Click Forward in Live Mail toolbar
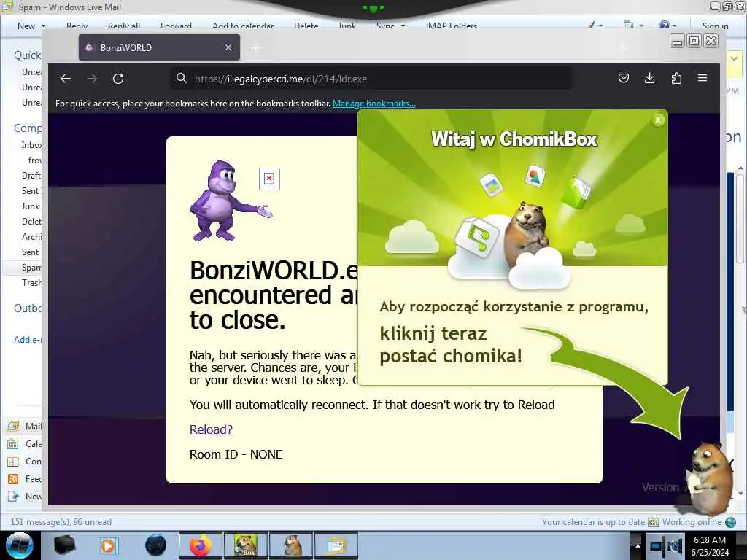This screenshot has width=747, height=560. (177, 26)
